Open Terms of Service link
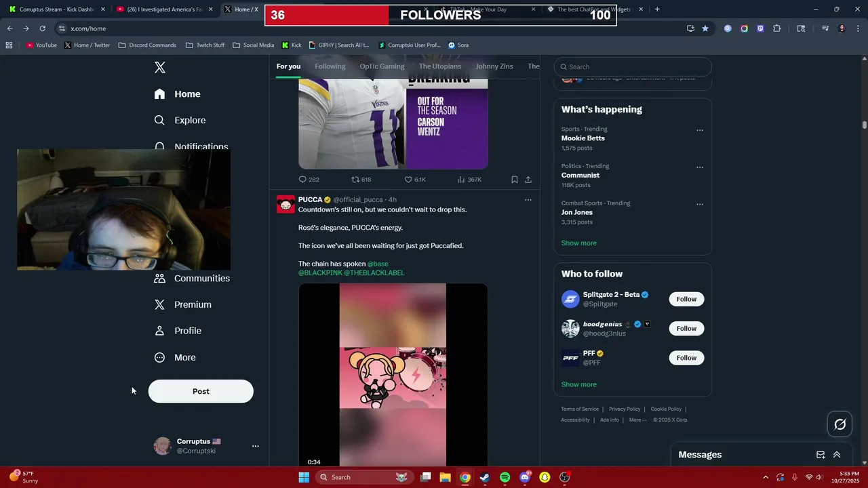 click(580, 409)
